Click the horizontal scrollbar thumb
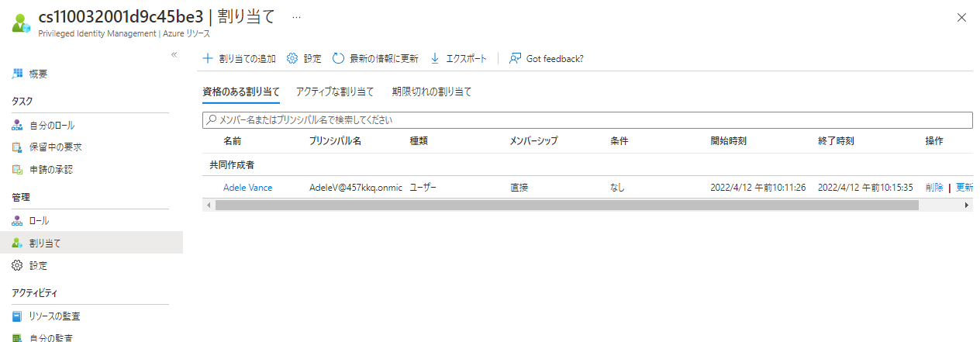Viewport: 980px width, 342px height. (567, 205)
